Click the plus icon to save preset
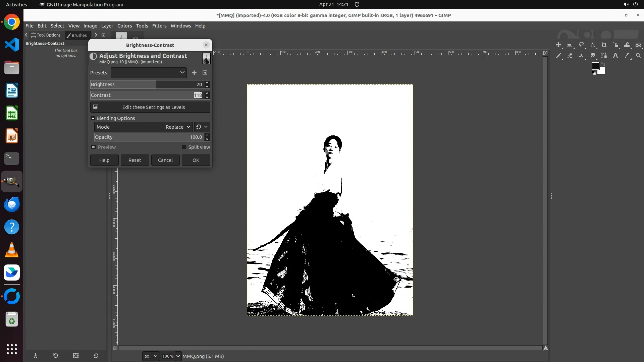Screen dimensions: 644x362 tap(194, 73)
